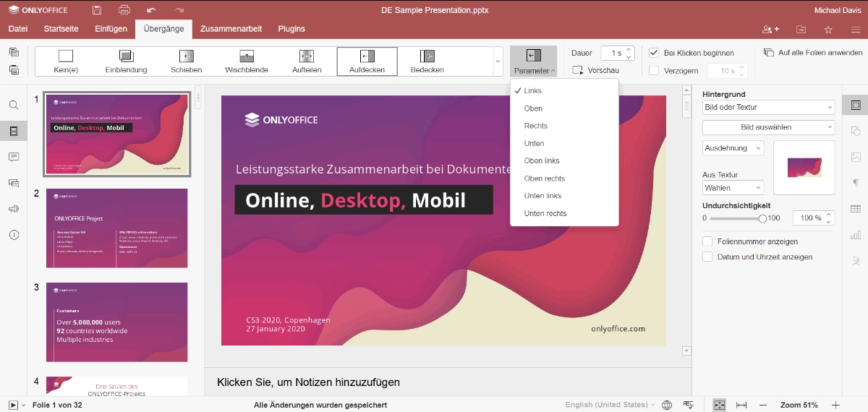Zoom in with plus button
This screenshot has width=868, height=412.
coord(835,405)
